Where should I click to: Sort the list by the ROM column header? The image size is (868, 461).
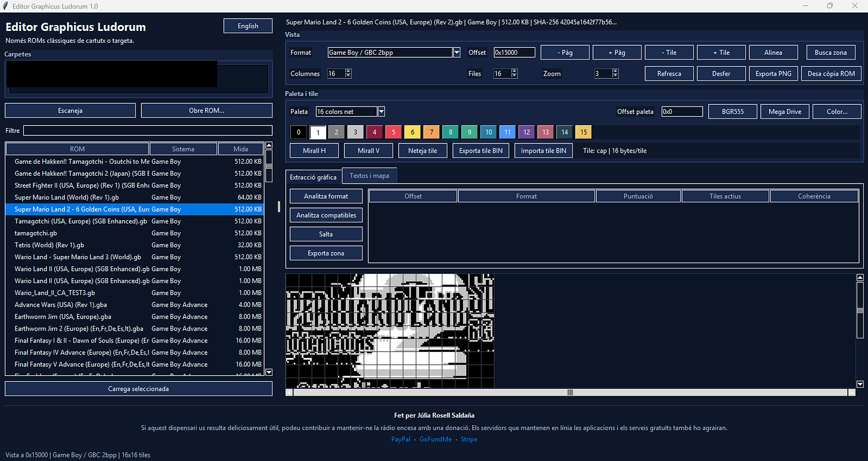pyautogui.click(x=77, y=149)
